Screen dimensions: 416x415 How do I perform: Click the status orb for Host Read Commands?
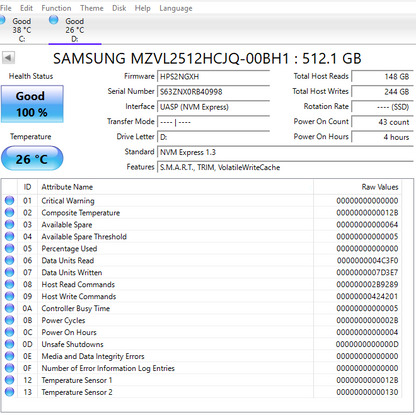click(x=9, y=284)
